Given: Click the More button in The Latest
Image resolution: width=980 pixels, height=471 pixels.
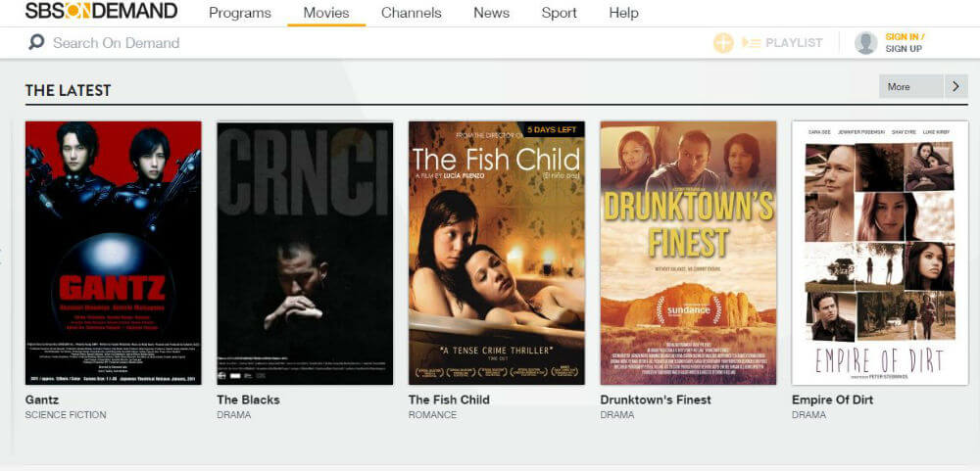Looking at the screenshot, I should [x=911, y=86].
